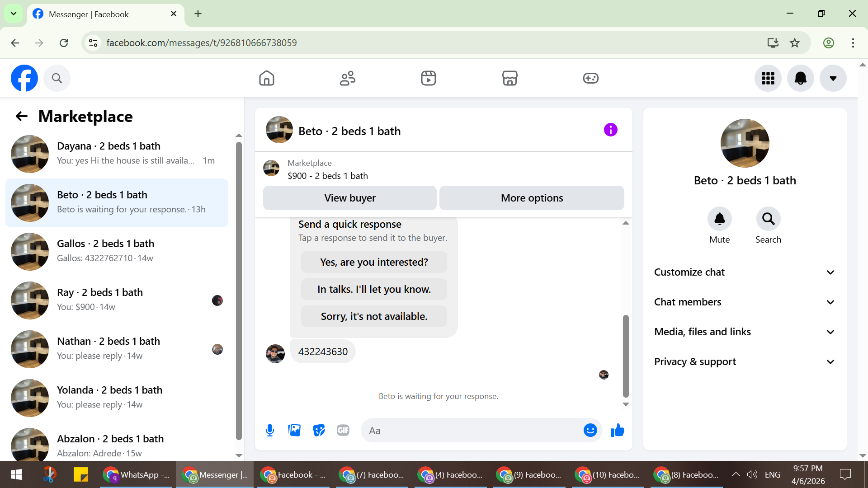Expand Chat members section
The image size is (868, 488).
[745, 302]
